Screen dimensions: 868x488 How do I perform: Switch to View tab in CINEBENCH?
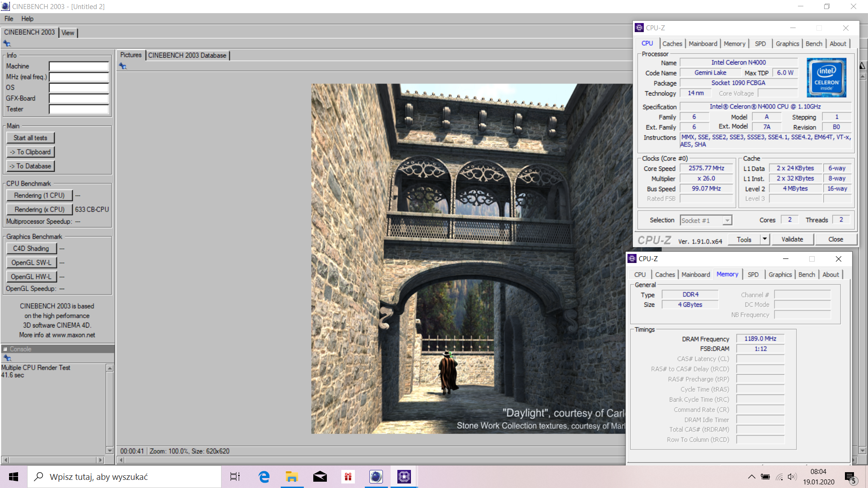[x=68, y=33]
